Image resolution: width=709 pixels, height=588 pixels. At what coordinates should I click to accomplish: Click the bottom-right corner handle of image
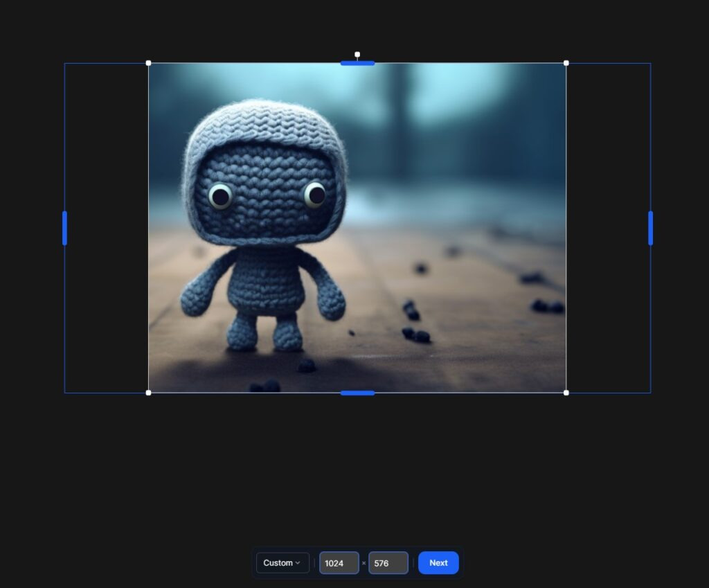(x=566, y=393)
